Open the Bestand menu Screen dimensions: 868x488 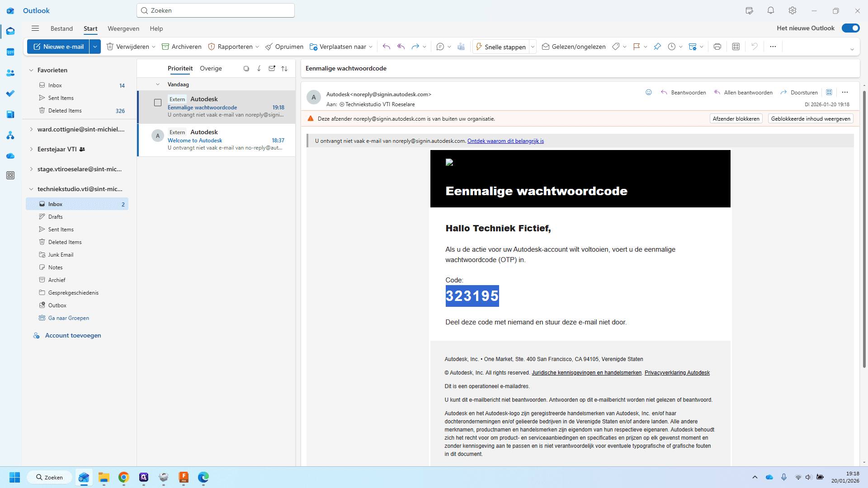click(x=61, y=28)
